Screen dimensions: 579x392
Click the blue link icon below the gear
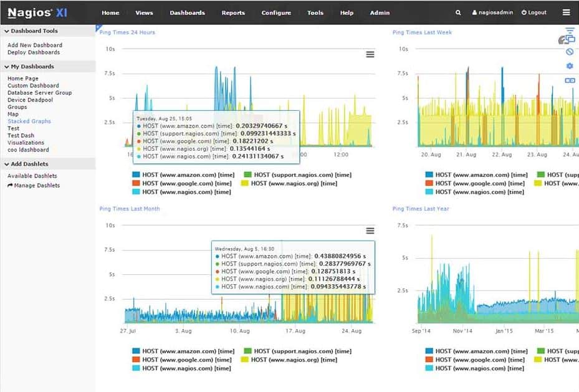tap(570, 80)
